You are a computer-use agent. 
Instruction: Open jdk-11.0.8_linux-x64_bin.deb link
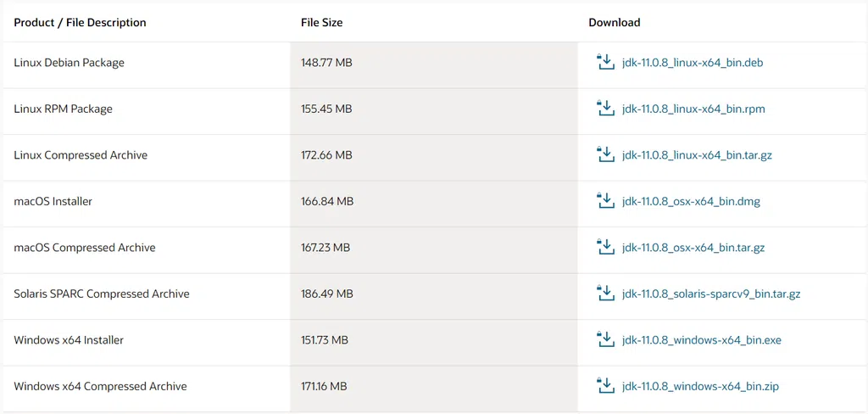pos(693,63)
